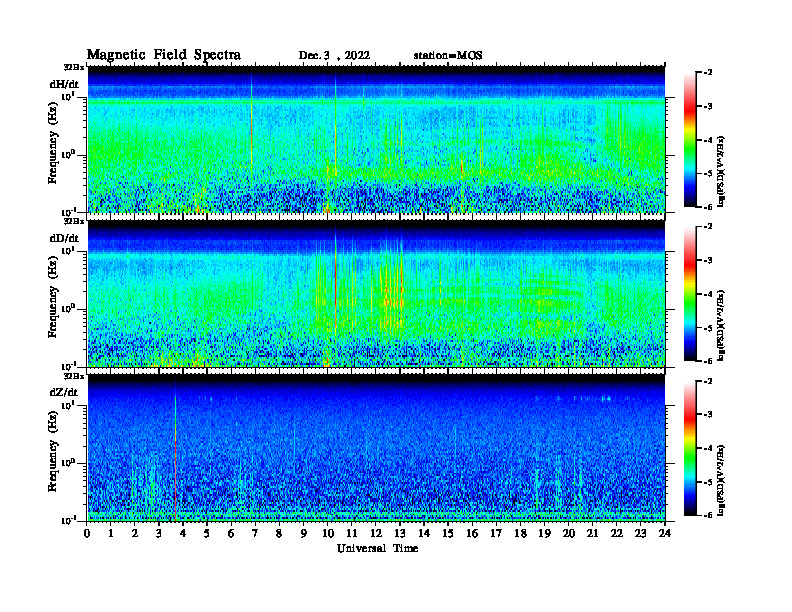Click hour 20 on the Universal Time axis
The image size is (792, 612).
coord(568,534)
